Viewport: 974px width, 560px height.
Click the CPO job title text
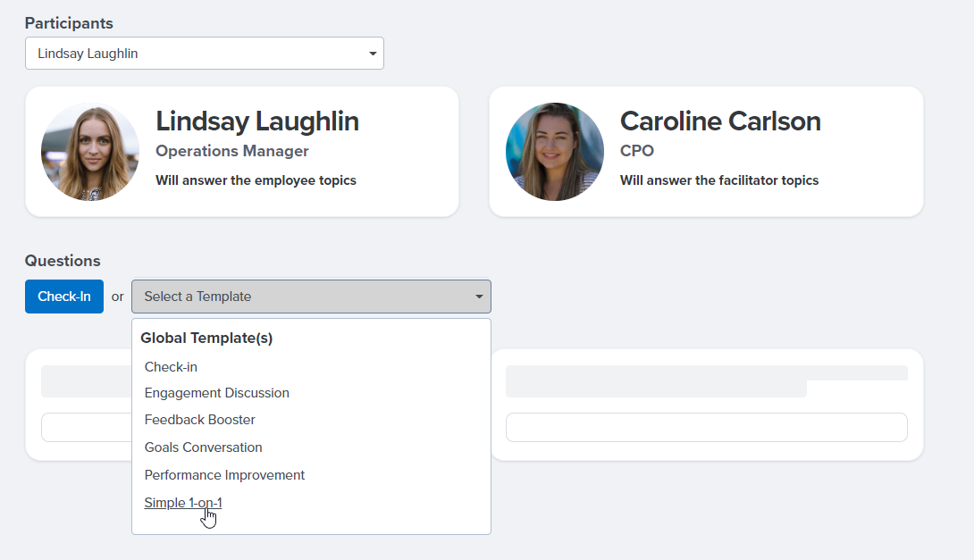point(637,151)
